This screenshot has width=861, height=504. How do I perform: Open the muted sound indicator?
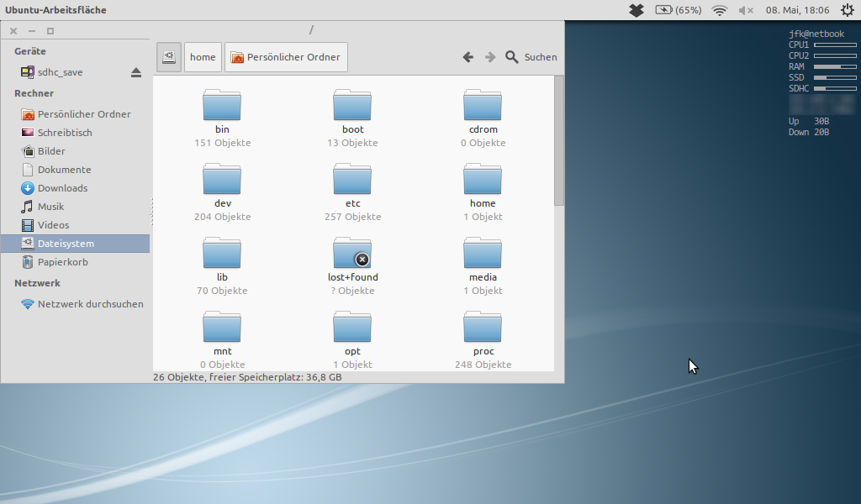[x=746, y=10]
